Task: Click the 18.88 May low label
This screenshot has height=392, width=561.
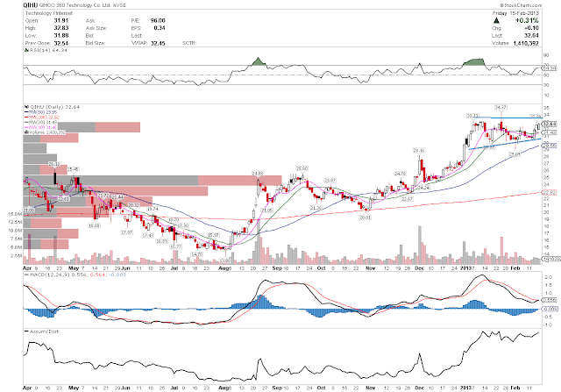Action: pyautogui.click(x=94, y=225)
